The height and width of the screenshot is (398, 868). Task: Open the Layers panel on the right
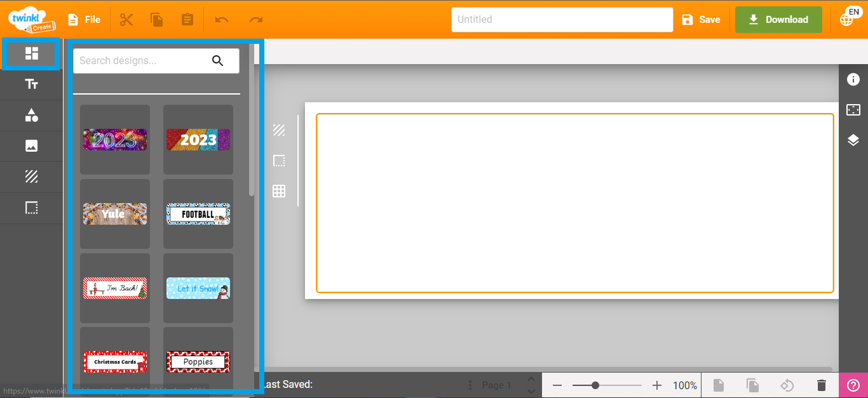click(x=853, y=140)
